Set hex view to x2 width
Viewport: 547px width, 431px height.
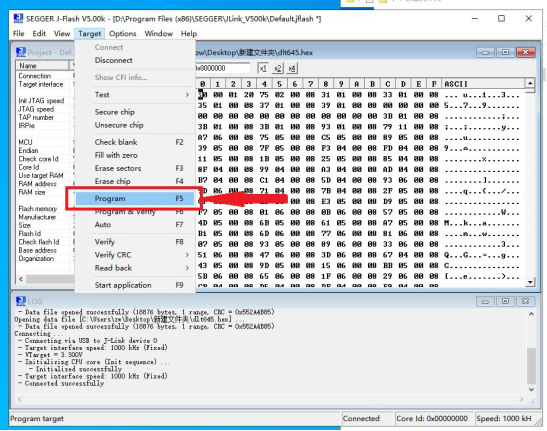click(x=278, y=68)
